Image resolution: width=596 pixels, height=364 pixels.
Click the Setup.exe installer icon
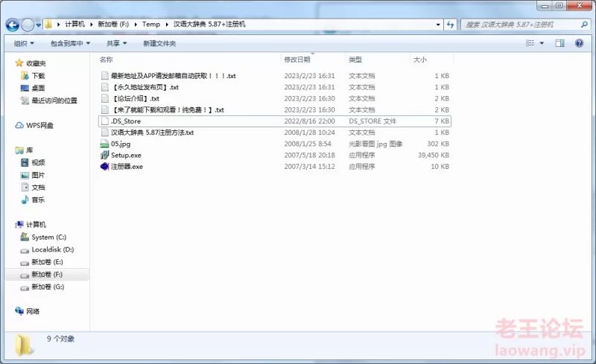(x=104, y=155)
